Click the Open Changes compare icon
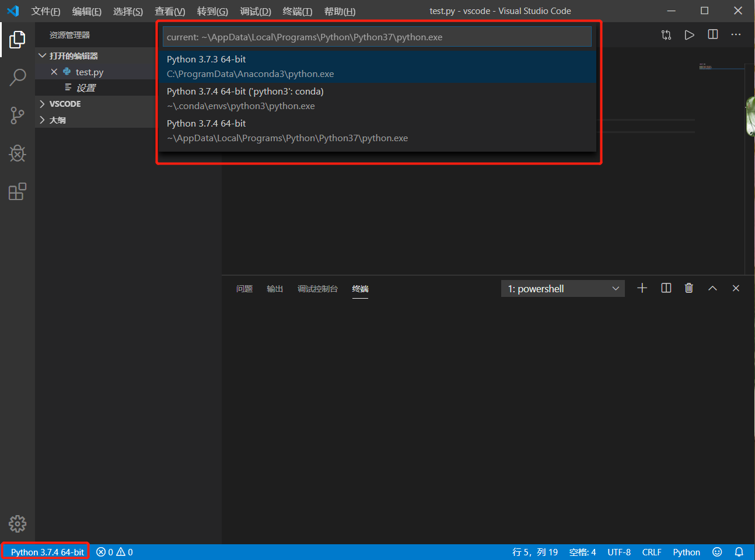755x560 pixels. [x=666, y=35]
